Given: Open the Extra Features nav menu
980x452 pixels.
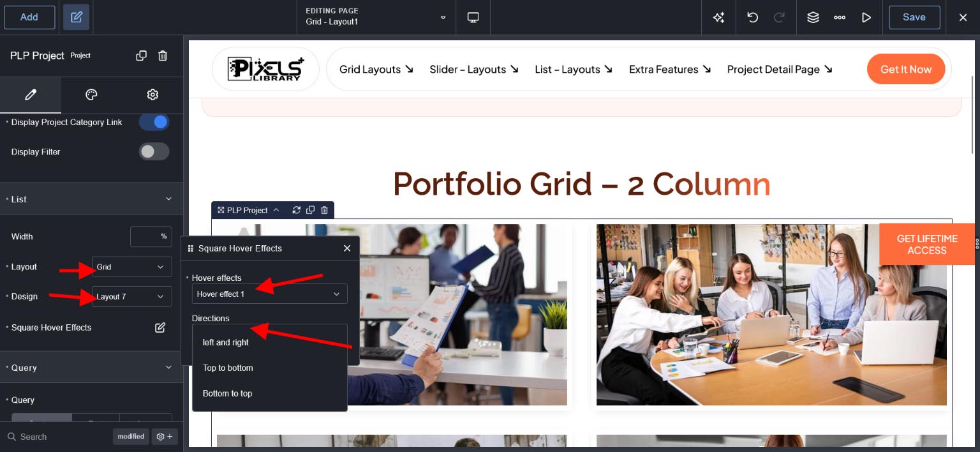Looking at the screenshot, I should tap(670, 69).
